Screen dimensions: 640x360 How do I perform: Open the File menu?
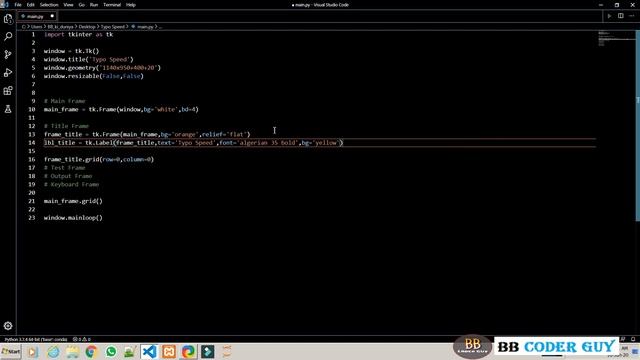[18, 5]
